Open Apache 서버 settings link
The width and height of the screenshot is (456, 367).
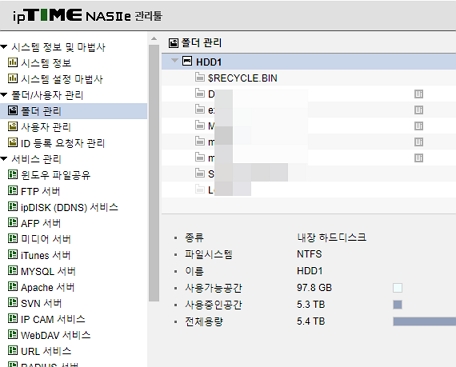click(48, 287)
